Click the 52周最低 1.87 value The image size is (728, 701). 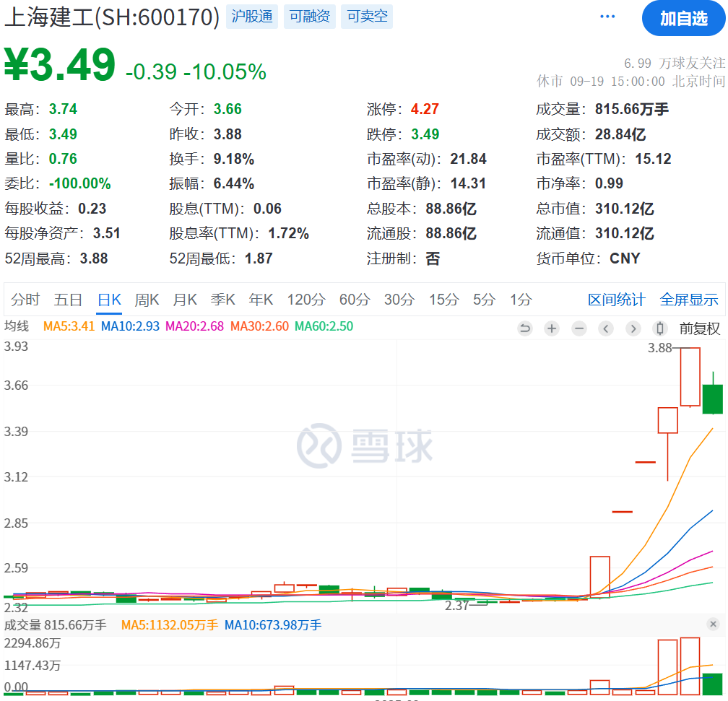point(259,258)
